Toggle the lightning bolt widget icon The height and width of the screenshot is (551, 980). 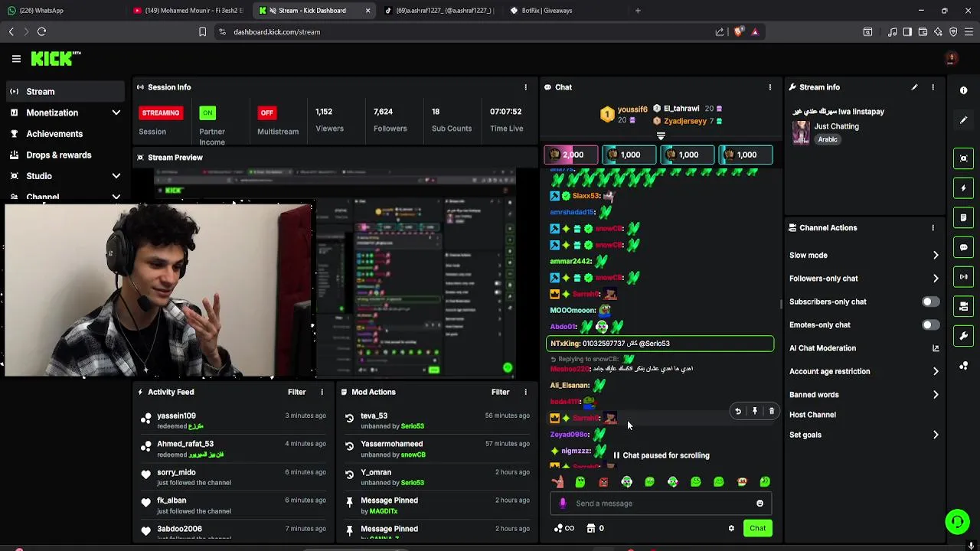[964, 187]
